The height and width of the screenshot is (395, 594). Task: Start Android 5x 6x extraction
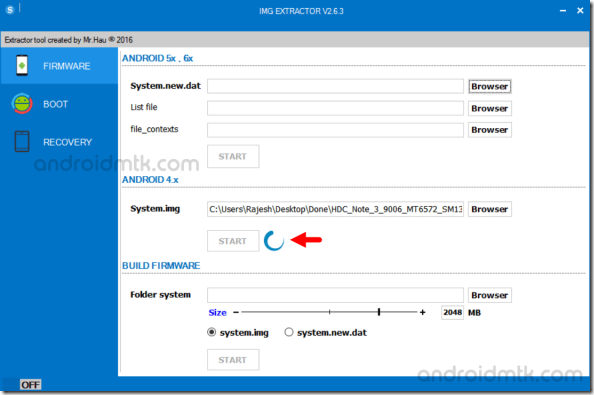click(233, 156)
